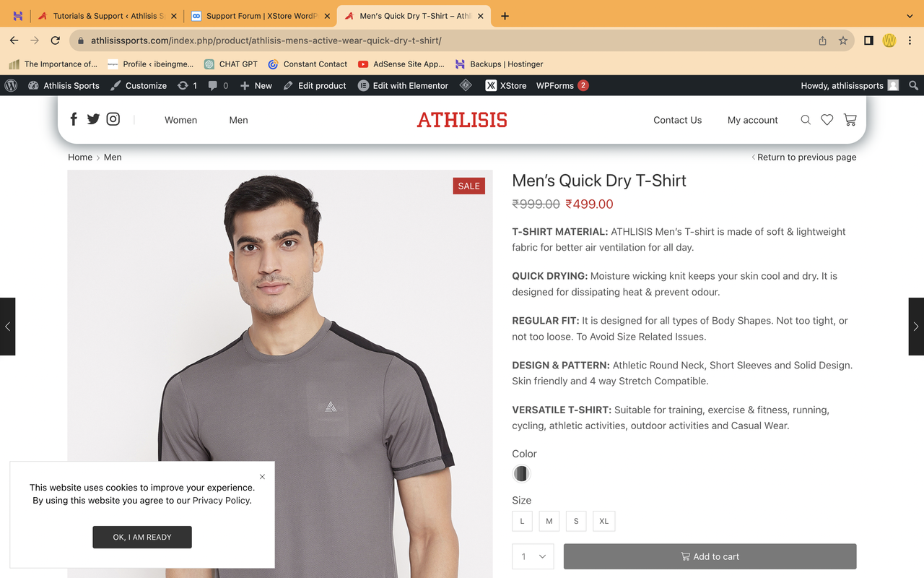
Task: Select size S
Action: [576, 521]
